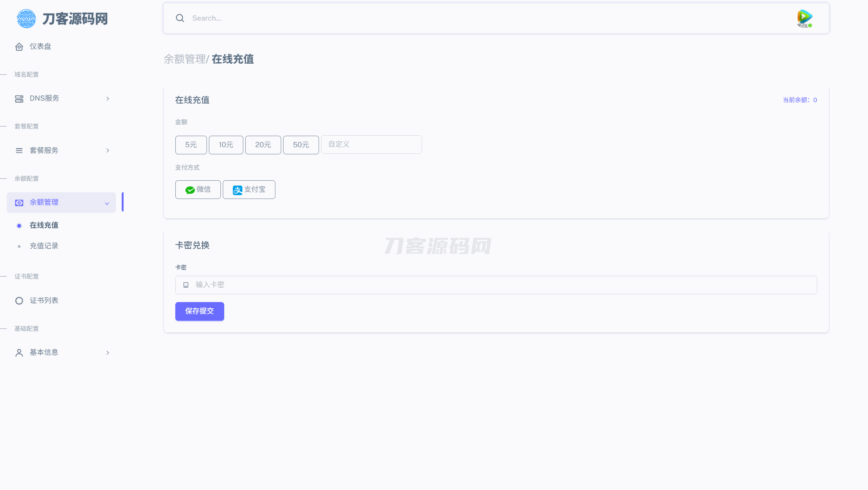The height and width of the screenshot is (490, 868).
Task: Open the 在线充值 sidebar menu item
Action: click(44, 225)
